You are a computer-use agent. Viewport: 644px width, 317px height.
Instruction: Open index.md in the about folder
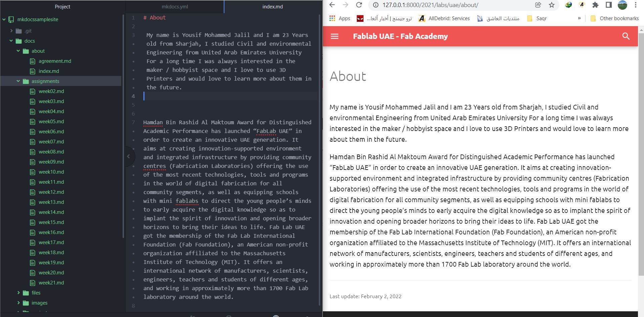pos(49,71)
